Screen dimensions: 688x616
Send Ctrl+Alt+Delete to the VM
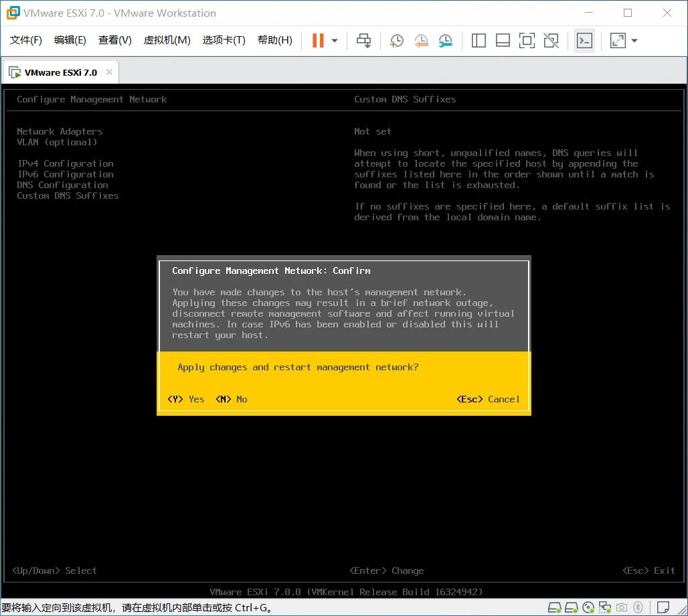(363, 40)
